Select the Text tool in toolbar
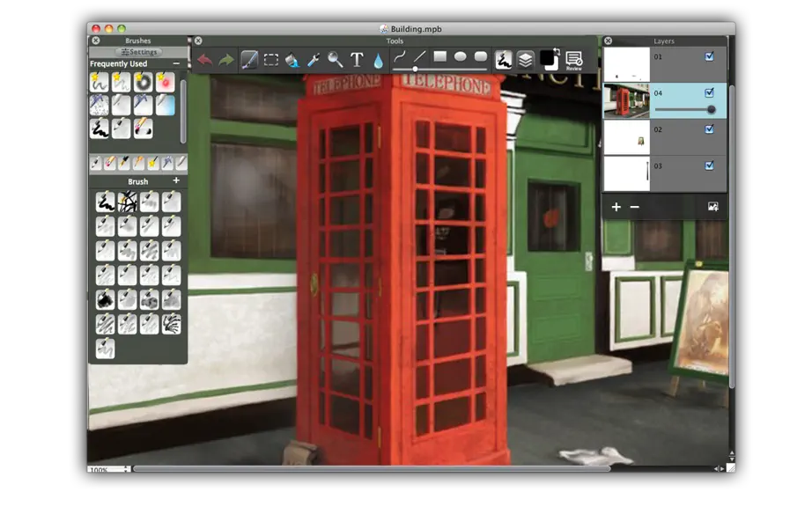Screen dimensions: 812x507 pyautogui.click(x=357, y=60)
